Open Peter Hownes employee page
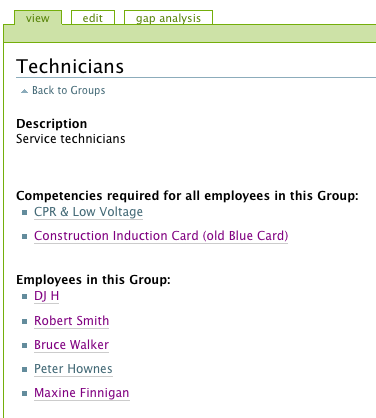Screen dimensions: 376x418 point(73,368)
